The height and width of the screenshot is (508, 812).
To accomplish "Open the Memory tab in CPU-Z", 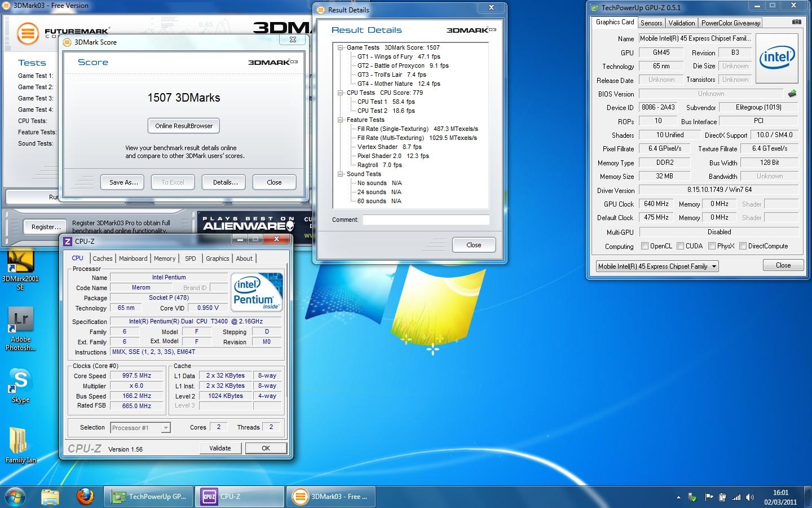I will [165, 259].
